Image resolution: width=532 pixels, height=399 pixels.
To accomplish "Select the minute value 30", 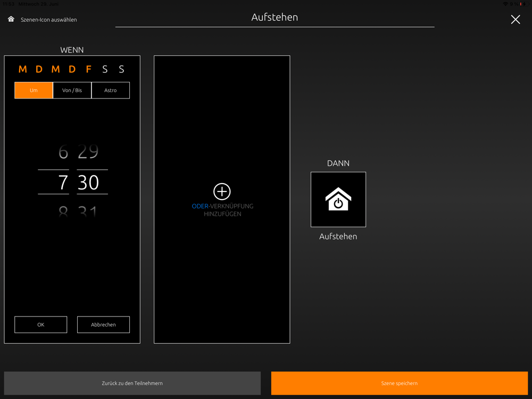I will coord(88,182).
